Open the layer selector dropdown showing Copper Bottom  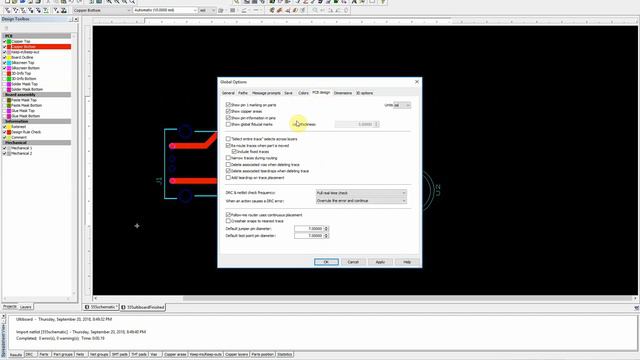coord(102,10)
